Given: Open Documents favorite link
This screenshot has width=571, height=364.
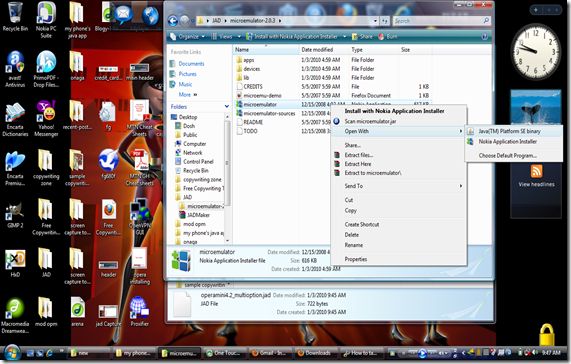Looking at the screenshot, I should (192, 64).
